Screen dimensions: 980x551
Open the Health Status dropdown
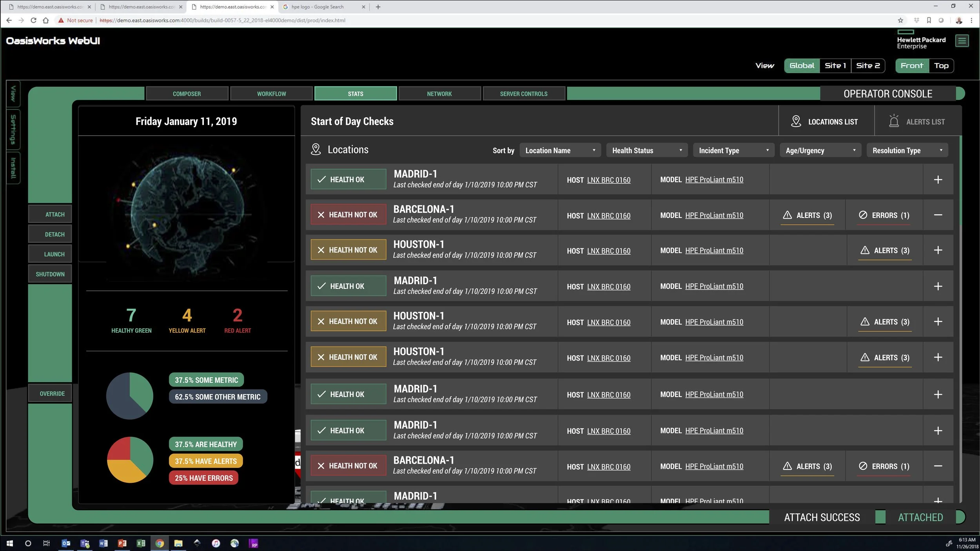pyautogui.click(x=647, y=150)
